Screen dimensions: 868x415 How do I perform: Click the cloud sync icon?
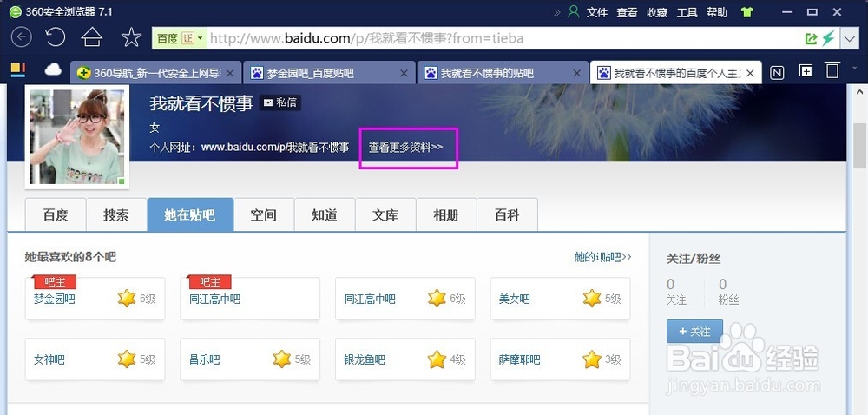pyautogui.click(x=53, y=69)
